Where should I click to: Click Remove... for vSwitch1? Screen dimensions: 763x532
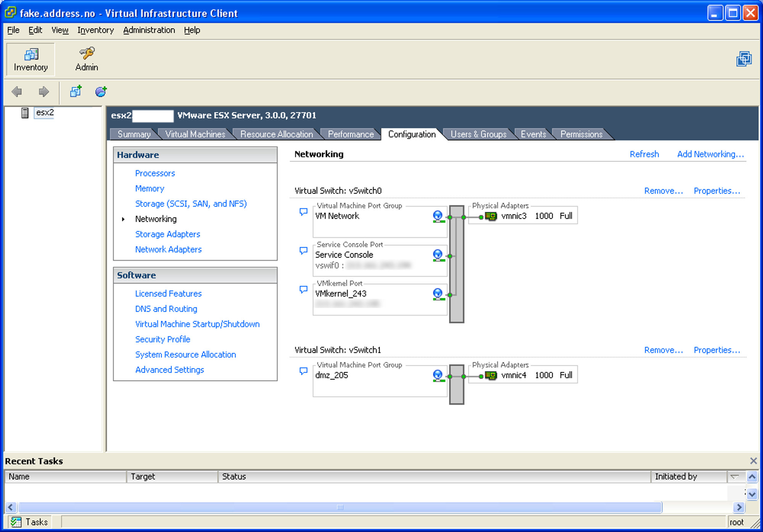tap(663, 350)
